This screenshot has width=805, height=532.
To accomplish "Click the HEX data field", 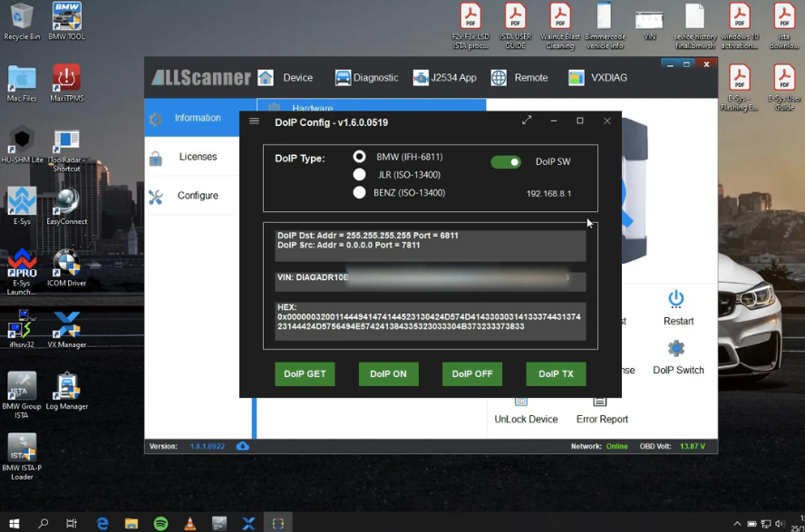I will (x=431, y=321).
